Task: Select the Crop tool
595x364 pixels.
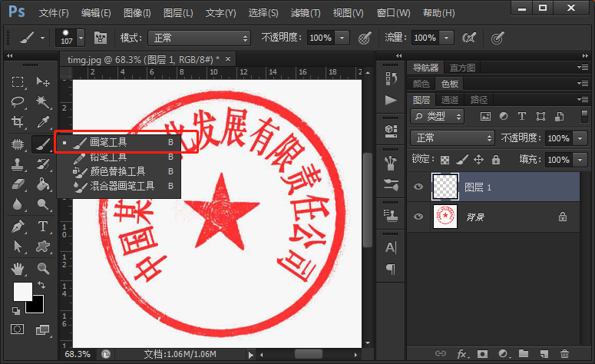Action: coord(18,121)
